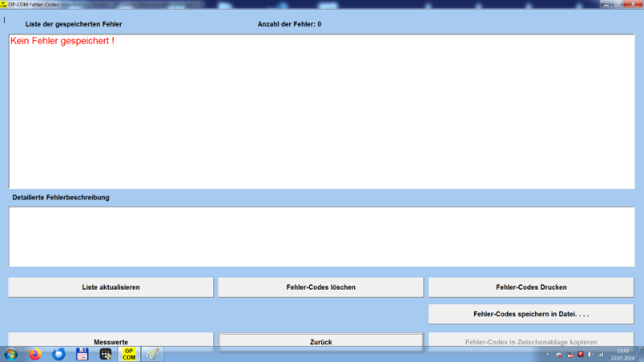Click the 'Kein Fehler gespeichert !' message
This screenshot has width=644, height=362.
(x=63, y=41)
